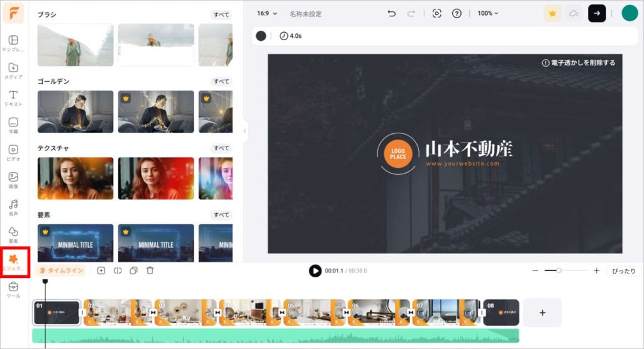Image resolution: width=644 pixels, height=349 pixels.
Task: Show all ブラシ effects via すべて
Action: click(x=221, y=14)
